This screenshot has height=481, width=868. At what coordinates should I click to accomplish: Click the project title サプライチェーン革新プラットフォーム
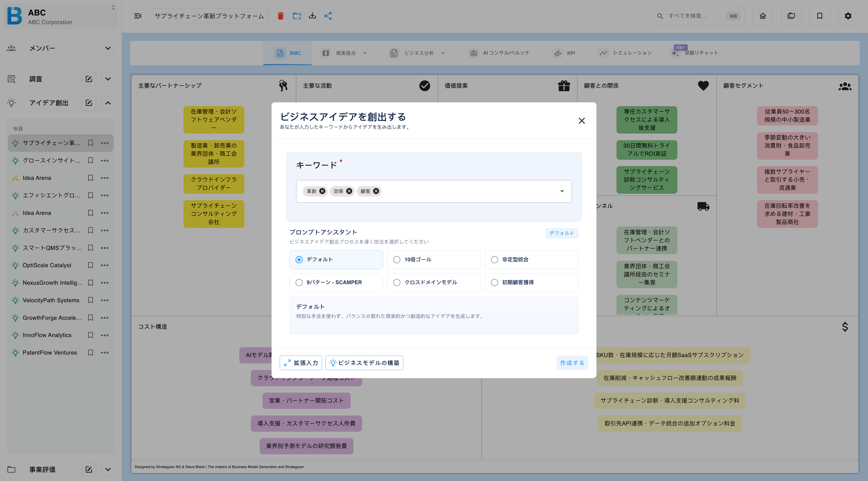[209, 16]
